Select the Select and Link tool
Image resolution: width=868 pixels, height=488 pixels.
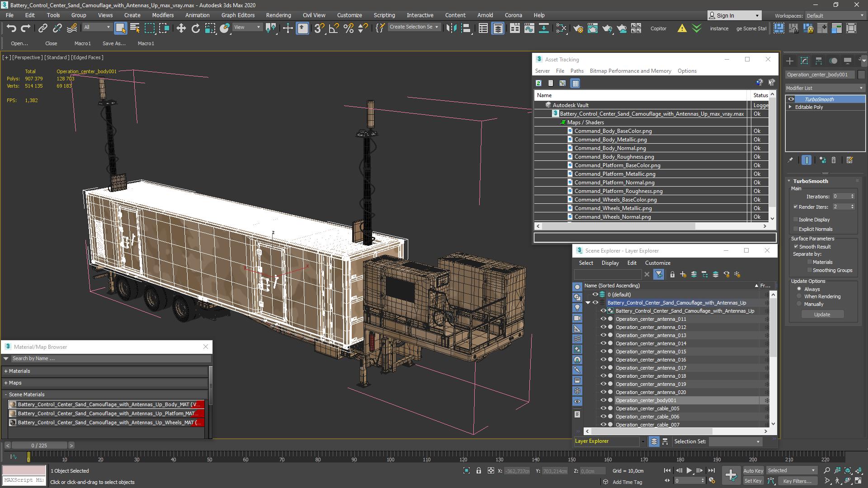coord(42,28)
